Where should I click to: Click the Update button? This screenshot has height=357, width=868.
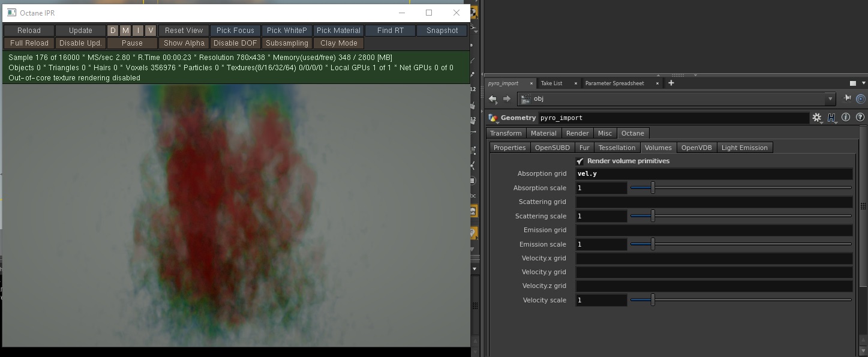(80, 31)
